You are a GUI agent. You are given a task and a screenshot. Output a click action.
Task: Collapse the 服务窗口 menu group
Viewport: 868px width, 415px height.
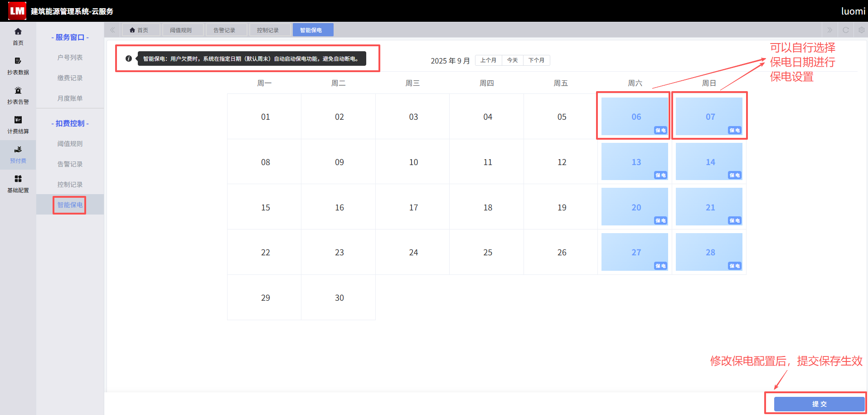(70, 37)
